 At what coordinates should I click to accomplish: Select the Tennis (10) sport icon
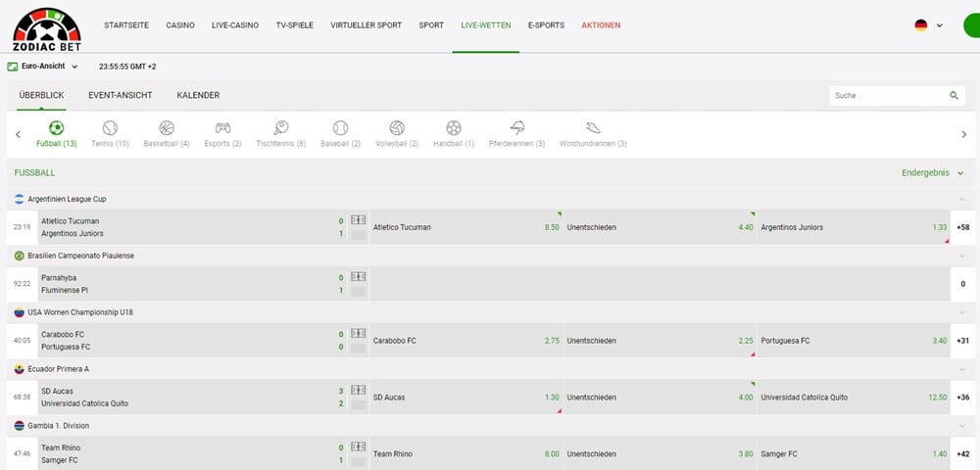pos(110,128)
